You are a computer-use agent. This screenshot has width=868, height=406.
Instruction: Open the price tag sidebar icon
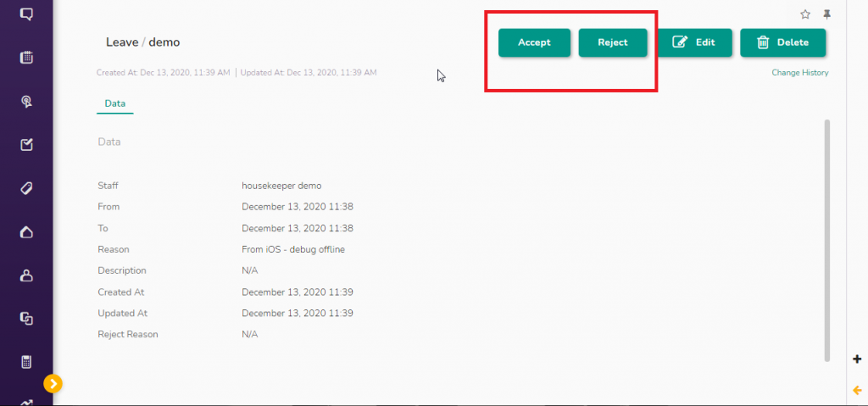tap(26, 187)
